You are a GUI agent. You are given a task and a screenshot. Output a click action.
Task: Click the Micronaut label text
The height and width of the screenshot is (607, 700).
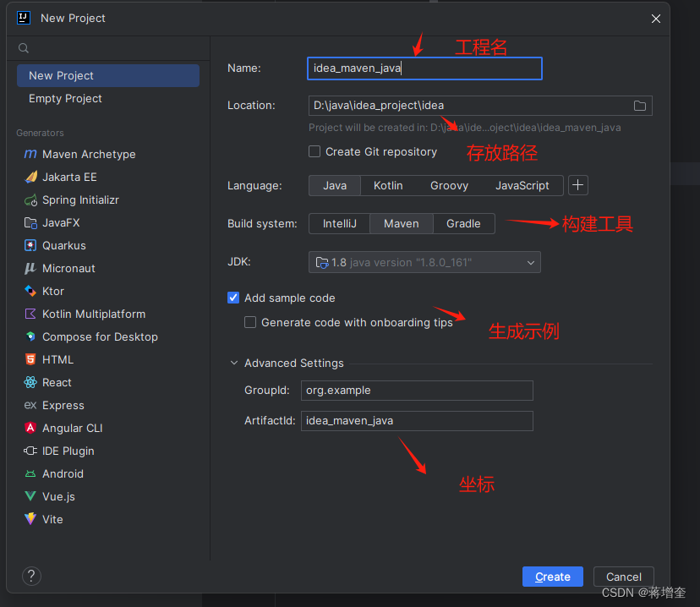68,268
